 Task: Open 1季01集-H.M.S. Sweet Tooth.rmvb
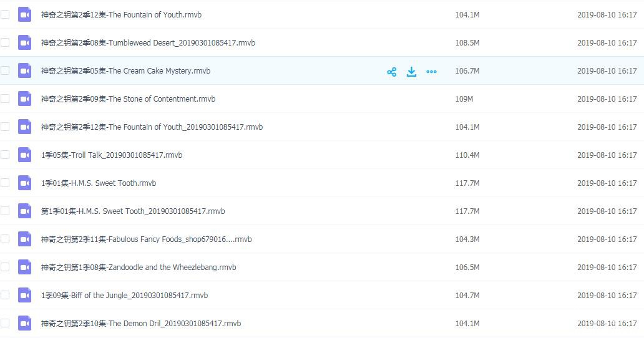99,183
